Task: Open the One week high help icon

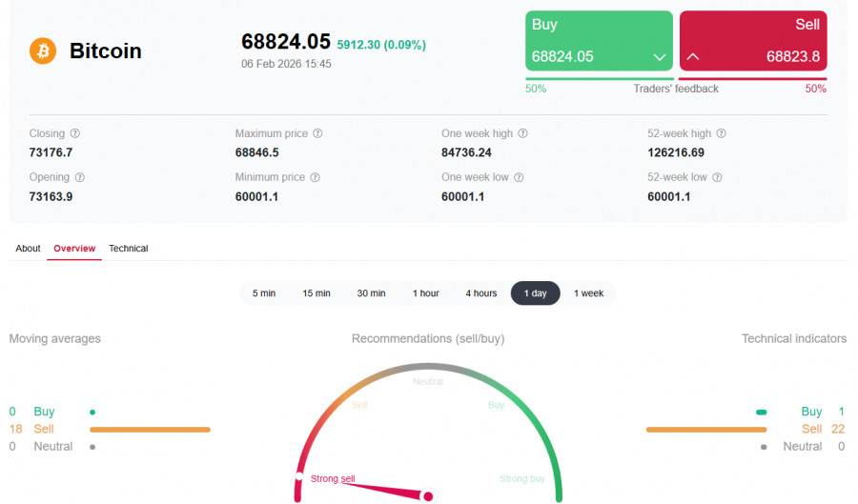Action: [x=522, y=134]
